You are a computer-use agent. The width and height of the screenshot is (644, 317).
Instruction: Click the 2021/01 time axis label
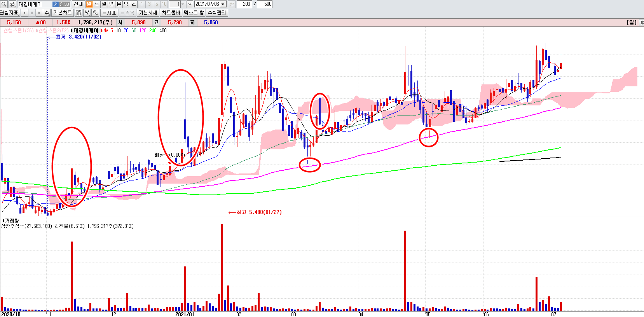[185, 314]
